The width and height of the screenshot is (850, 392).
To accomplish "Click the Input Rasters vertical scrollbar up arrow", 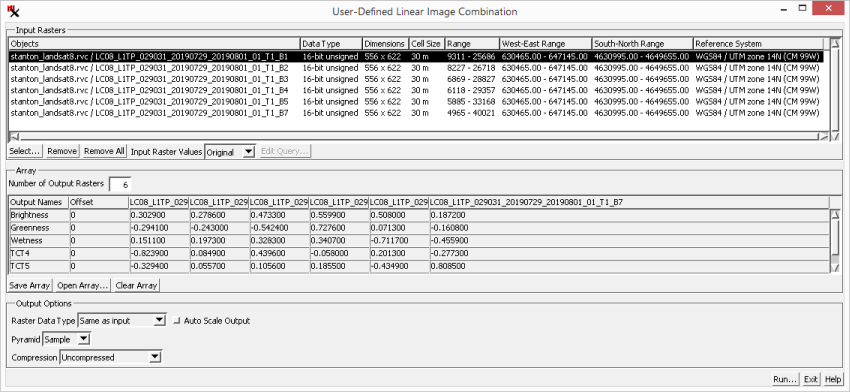I will [x=835, y=43].
